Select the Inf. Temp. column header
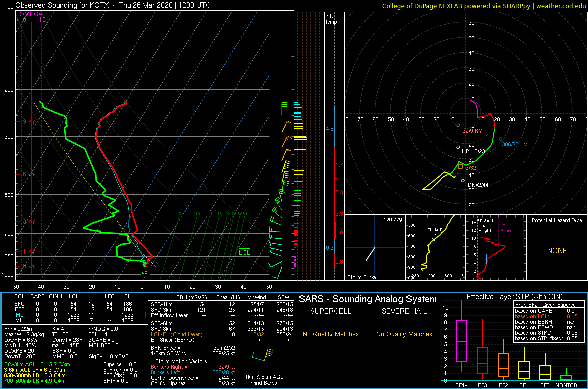This screenshot has width=588, height=389. [332, 19]
